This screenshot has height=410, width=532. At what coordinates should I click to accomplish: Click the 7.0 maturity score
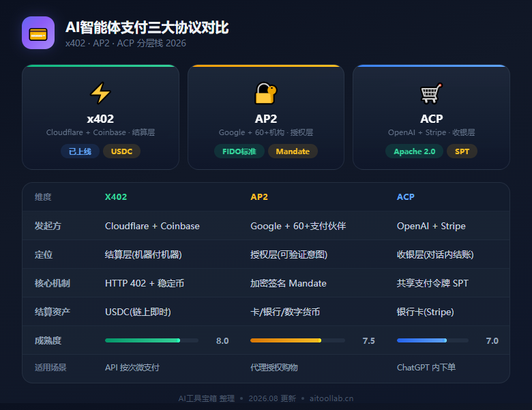492,340
